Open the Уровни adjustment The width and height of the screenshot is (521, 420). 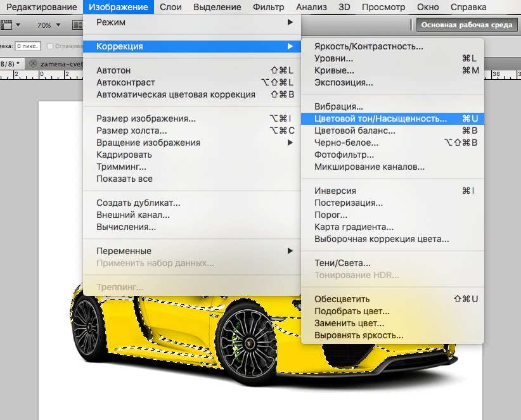(392, 58)
